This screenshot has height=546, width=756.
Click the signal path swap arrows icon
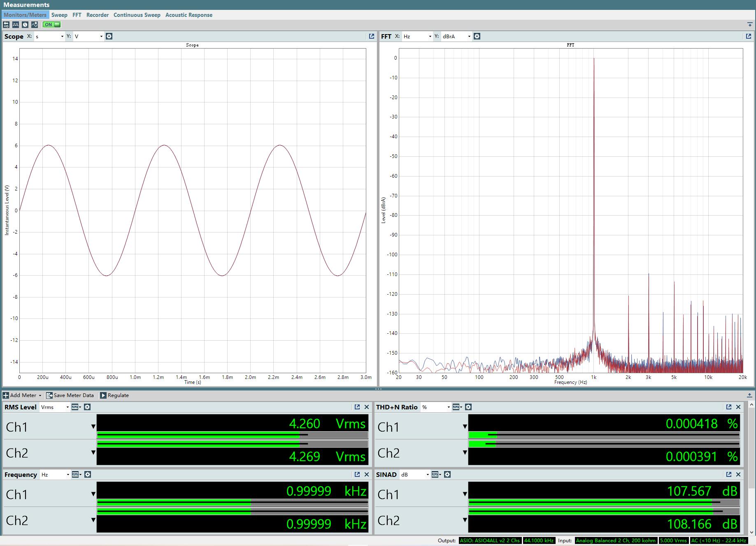click(6, 25)
